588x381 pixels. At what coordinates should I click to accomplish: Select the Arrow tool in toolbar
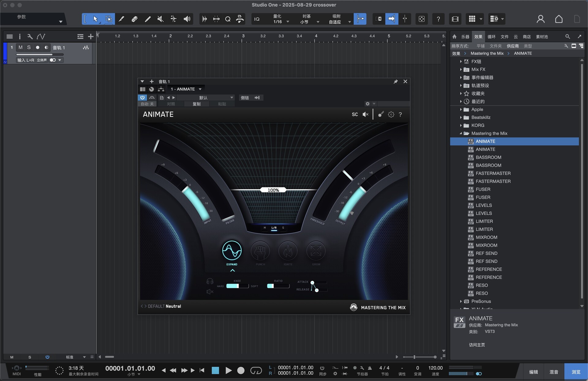click(x=95, y=19)
